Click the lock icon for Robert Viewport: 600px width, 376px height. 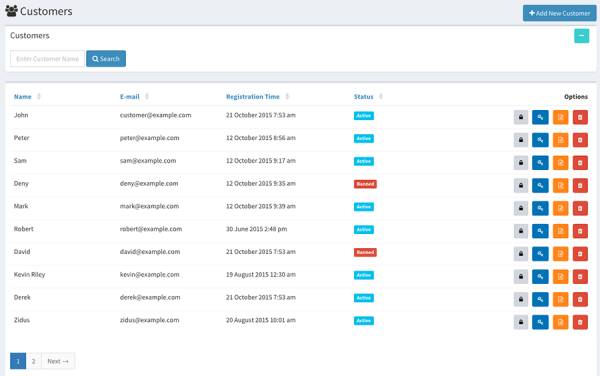pos(521,231)
